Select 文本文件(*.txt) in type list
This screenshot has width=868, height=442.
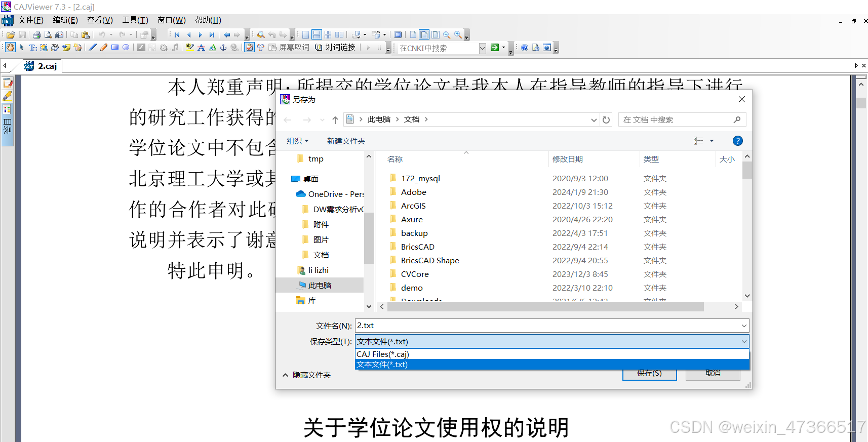click(x=552, y=365)
